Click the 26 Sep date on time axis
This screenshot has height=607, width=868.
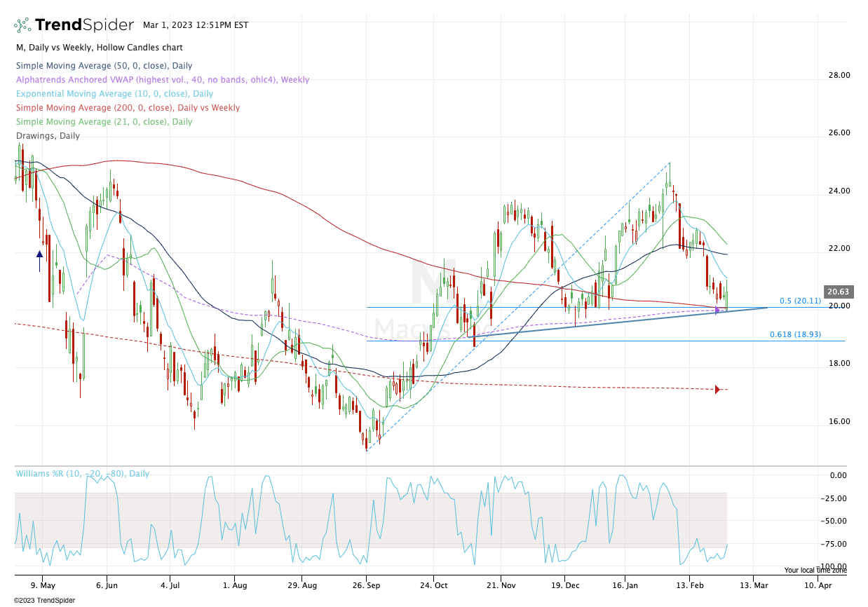point(367,584)
